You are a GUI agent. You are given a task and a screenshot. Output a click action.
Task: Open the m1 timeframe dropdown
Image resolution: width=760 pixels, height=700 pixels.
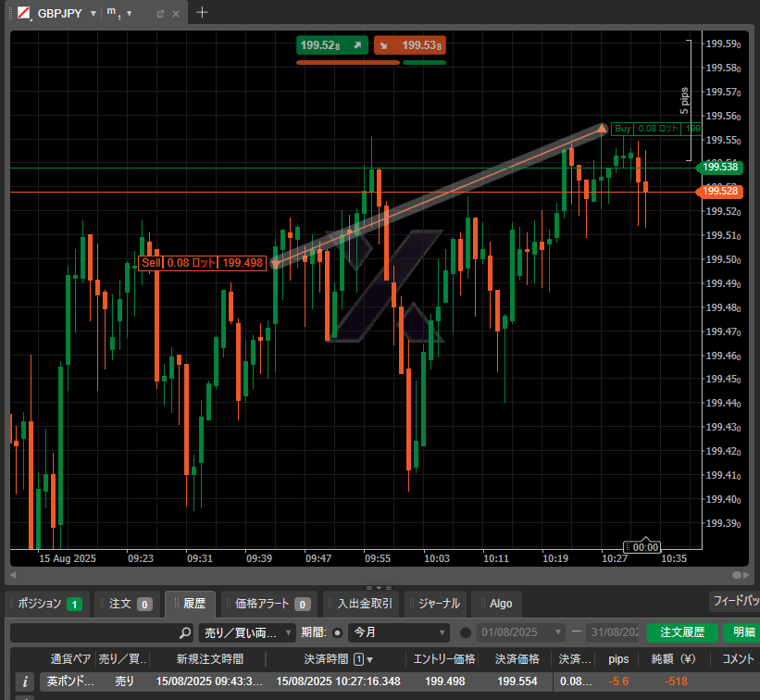[x=129, y=14]
